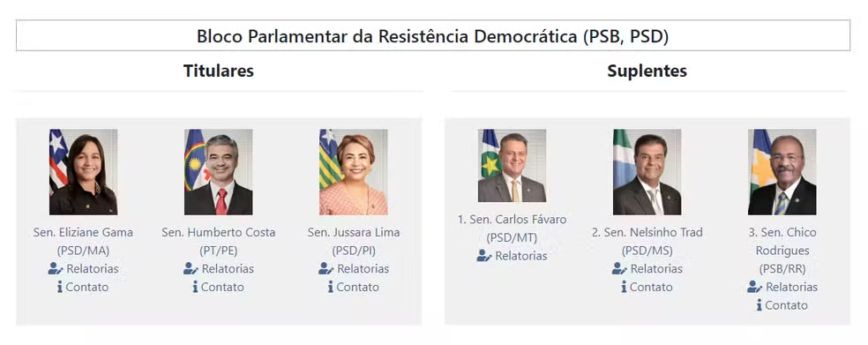Click Contato info icon under Jussara Lima
The width and height of the screenshot is (868, 345).
click(331, 287)
